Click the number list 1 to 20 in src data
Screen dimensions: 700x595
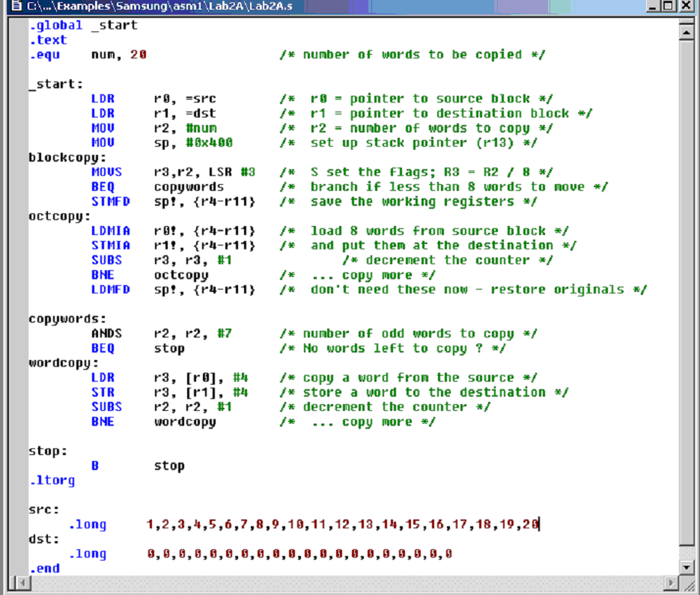[342, 524]
